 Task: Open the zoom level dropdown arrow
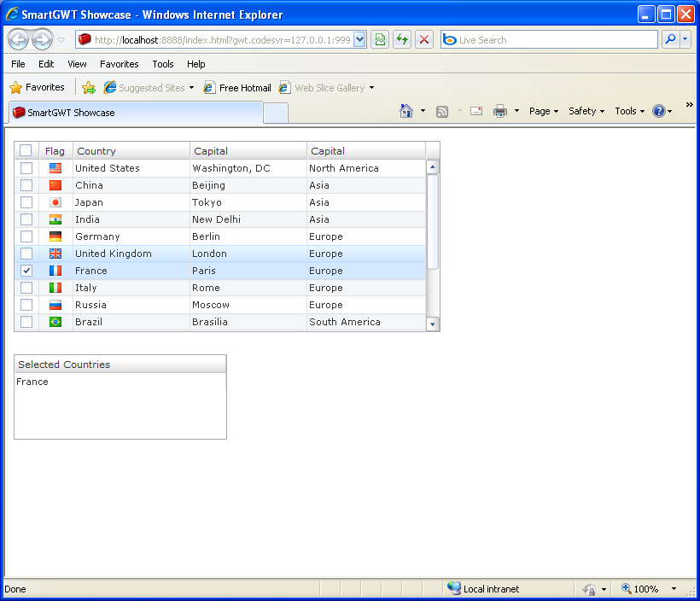coord(674,589)
